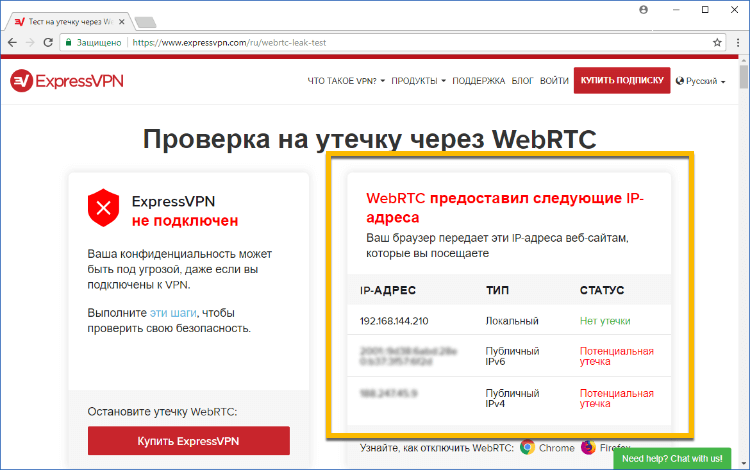
Task: Click the 'Публичный IPv4' type cell
Action: point(512,398)
